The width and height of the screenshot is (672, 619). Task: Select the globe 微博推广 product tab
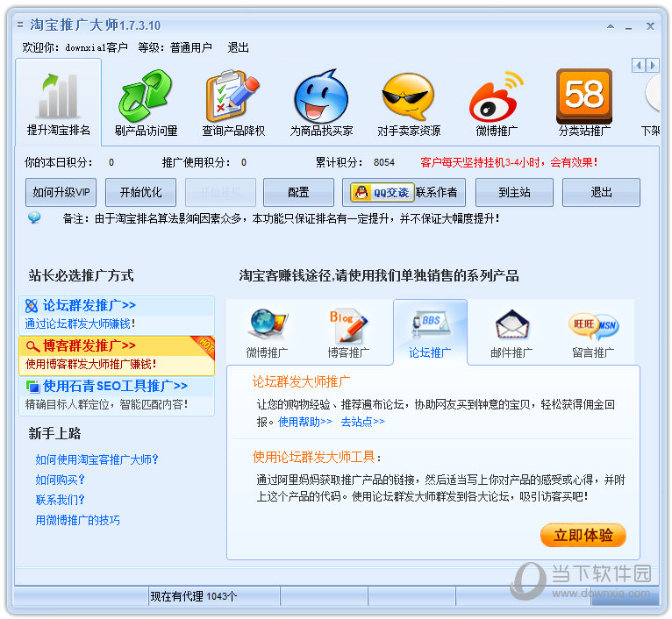point(267,333)
